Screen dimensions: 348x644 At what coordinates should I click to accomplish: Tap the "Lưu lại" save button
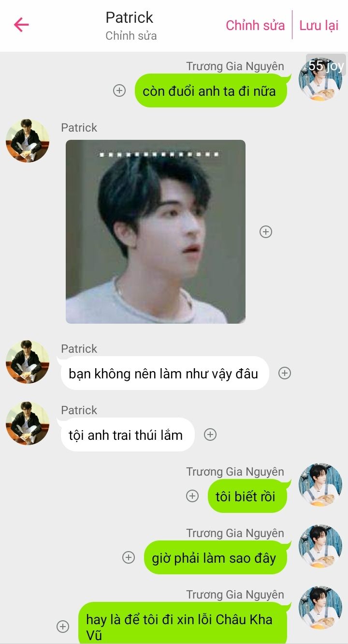tap(319, 25)
